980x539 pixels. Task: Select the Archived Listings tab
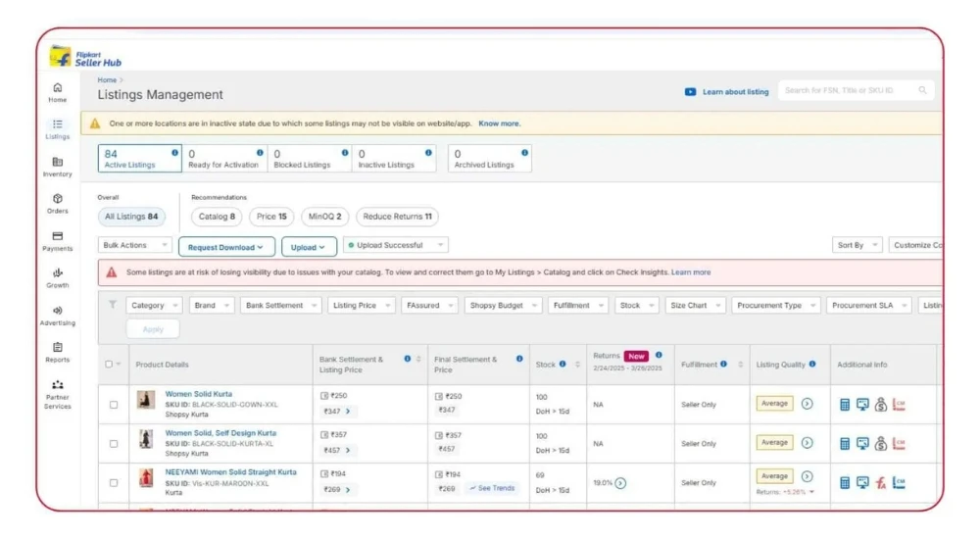tap(490, 158)
